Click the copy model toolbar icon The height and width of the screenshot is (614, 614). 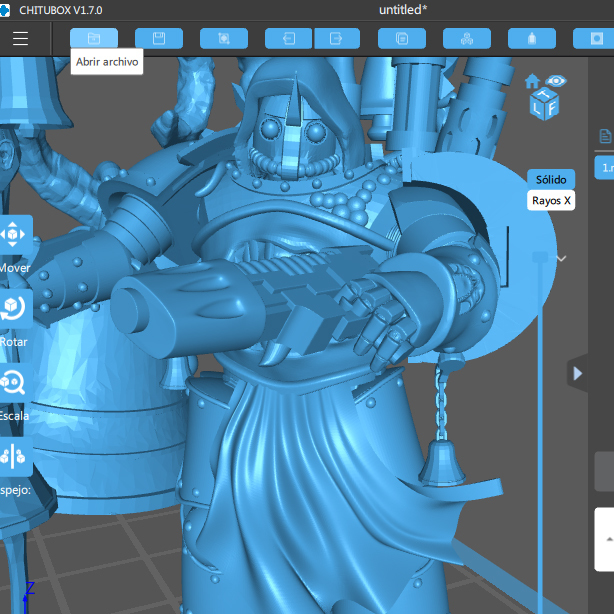click(x=402, y=38)
